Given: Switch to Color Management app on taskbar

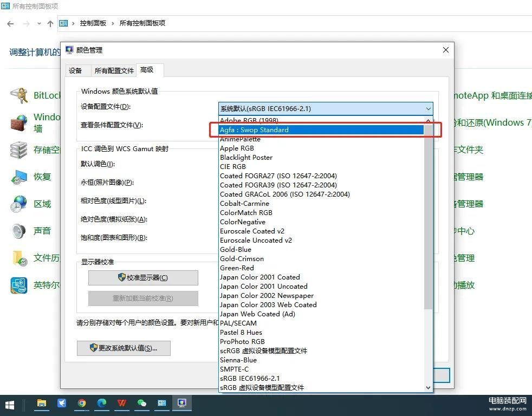Looking at the screenshot, I should coord(182,403).
